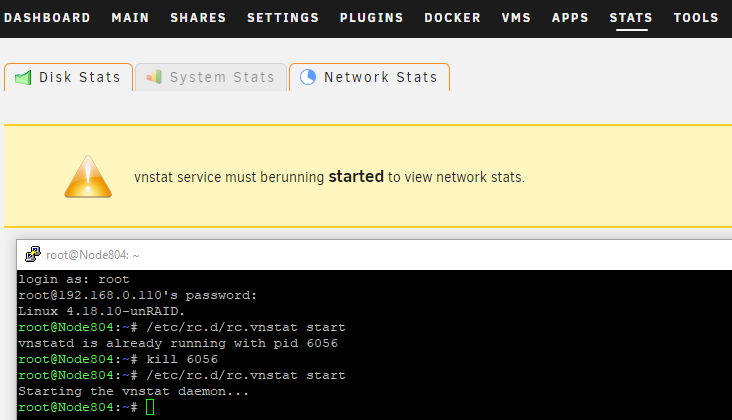Viewport: 732px width, 420px height.
Task: Click the green Disk Stats chart icon
Action: (x=23, y=77)
